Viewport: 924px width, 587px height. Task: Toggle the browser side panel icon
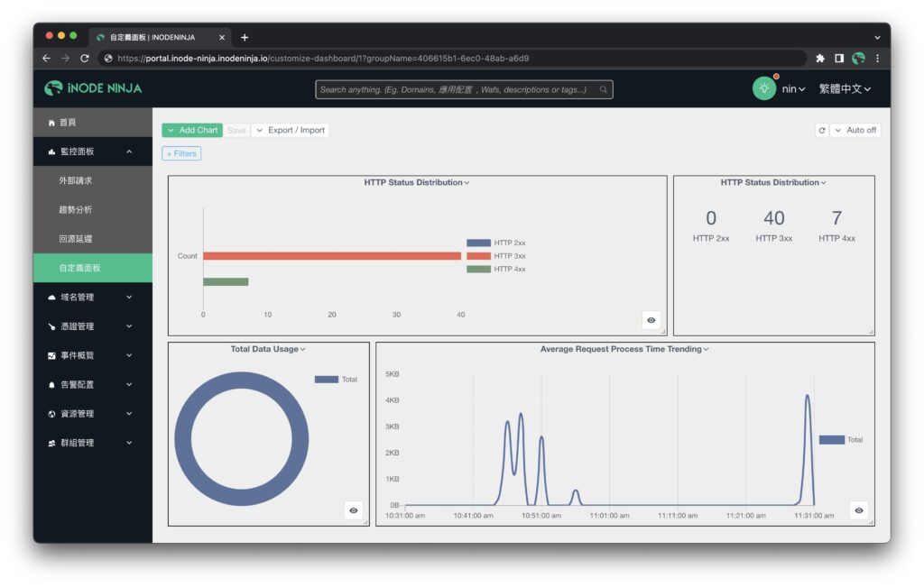click(x=839, y=59)
